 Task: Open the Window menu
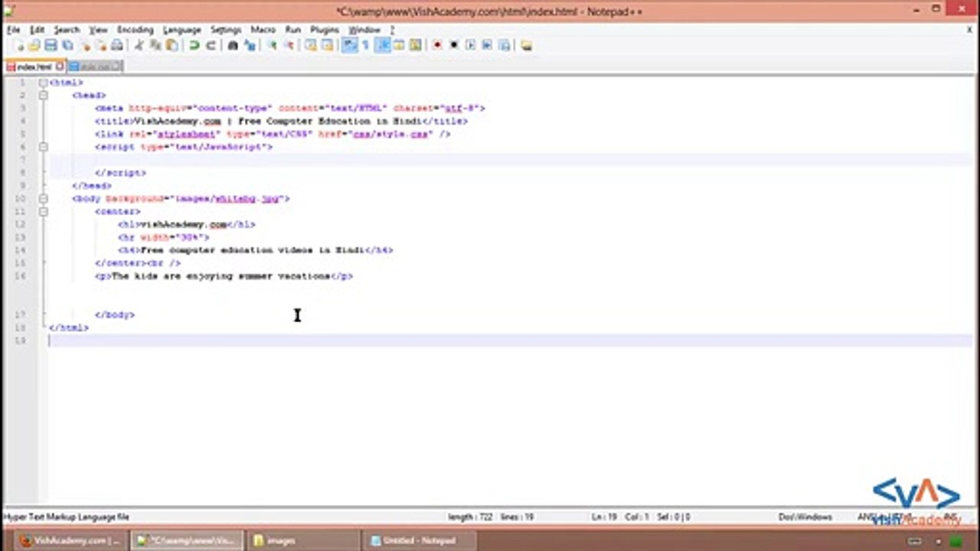pos(364,30)
